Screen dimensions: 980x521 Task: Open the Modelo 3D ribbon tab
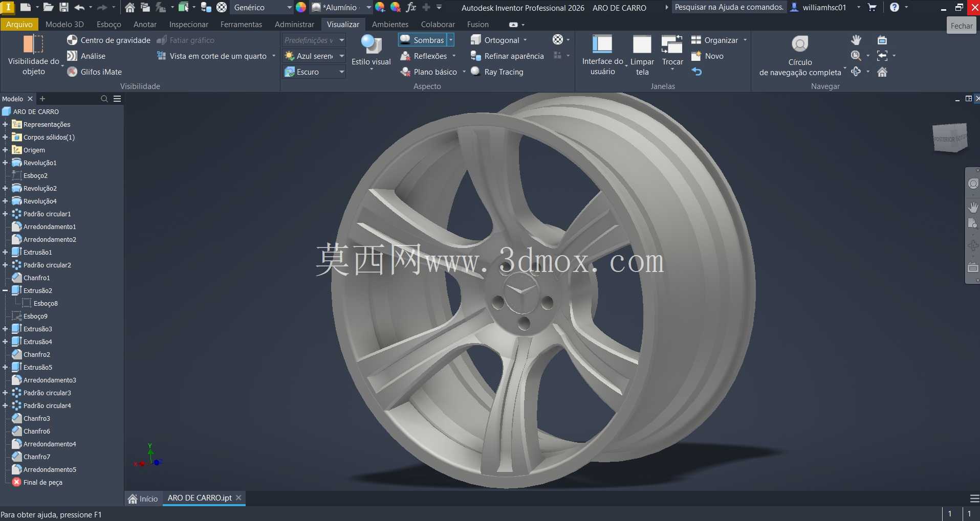pos(64,24)
